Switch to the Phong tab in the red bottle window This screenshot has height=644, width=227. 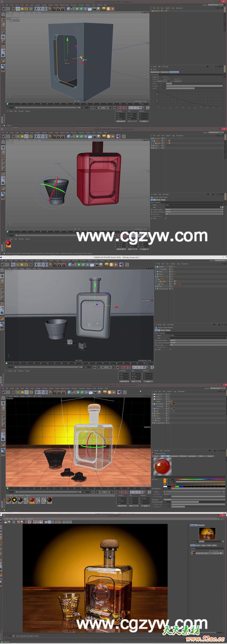163,200
